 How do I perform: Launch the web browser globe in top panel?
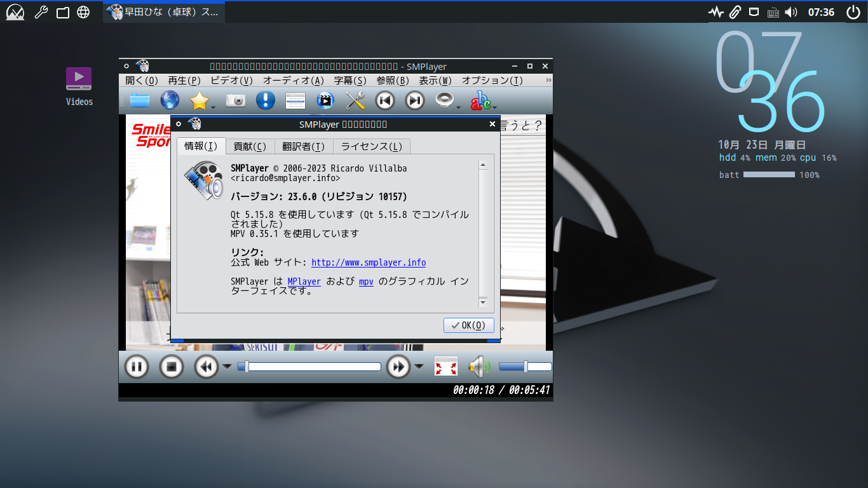(x=83, y=12)
